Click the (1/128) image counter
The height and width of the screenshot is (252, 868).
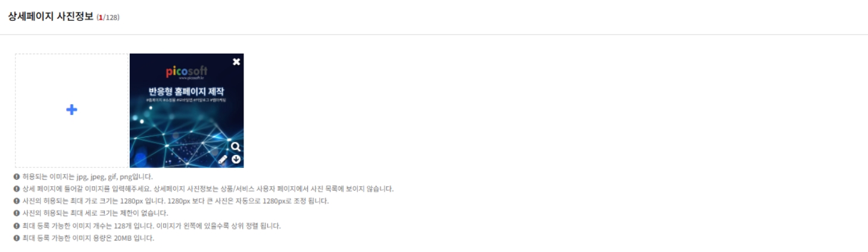108,17
